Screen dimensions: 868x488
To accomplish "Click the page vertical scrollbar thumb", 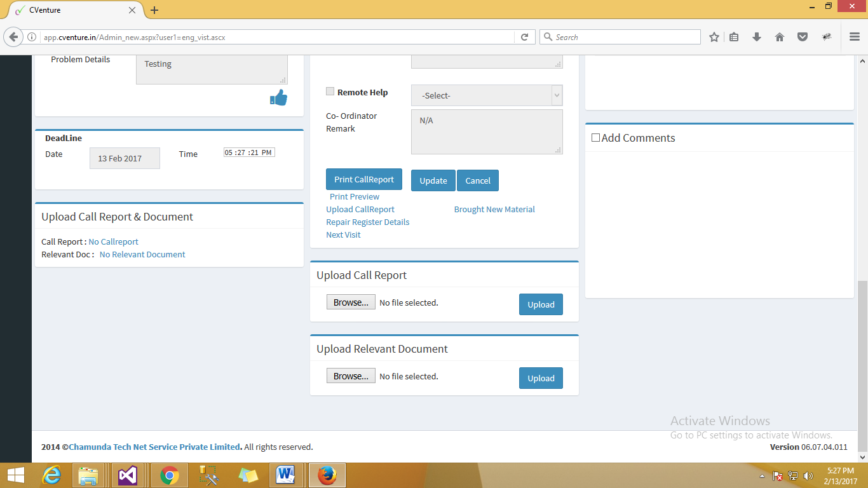I will pos(862,365).
